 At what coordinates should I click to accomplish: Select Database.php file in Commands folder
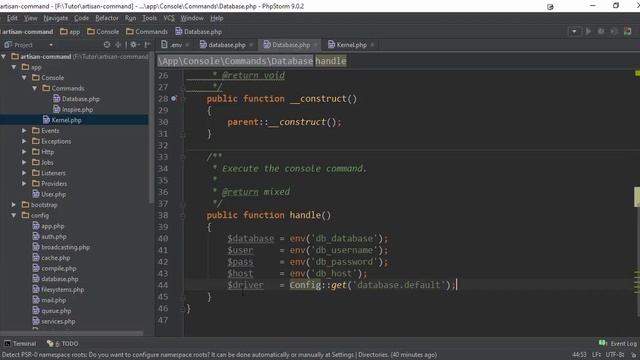(76, 99)
